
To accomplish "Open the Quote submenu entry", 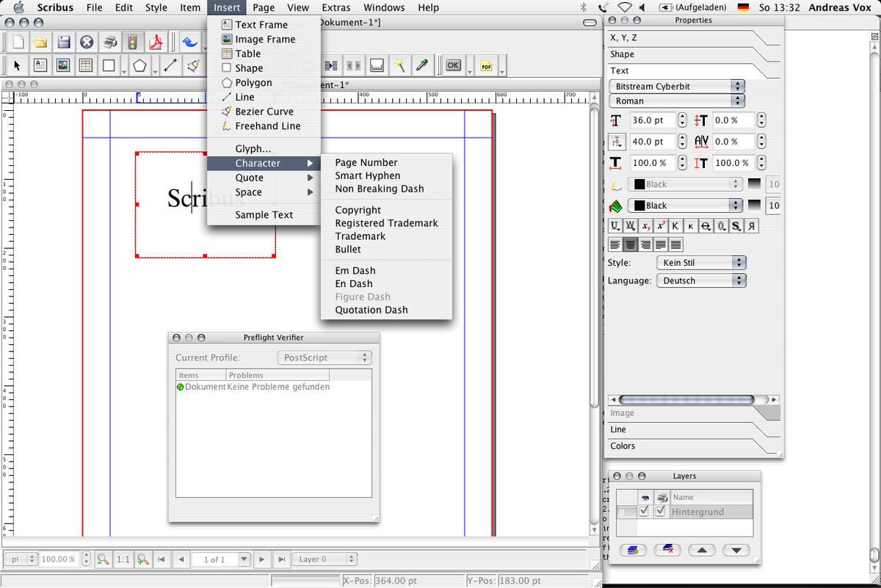I will [264, 178].
